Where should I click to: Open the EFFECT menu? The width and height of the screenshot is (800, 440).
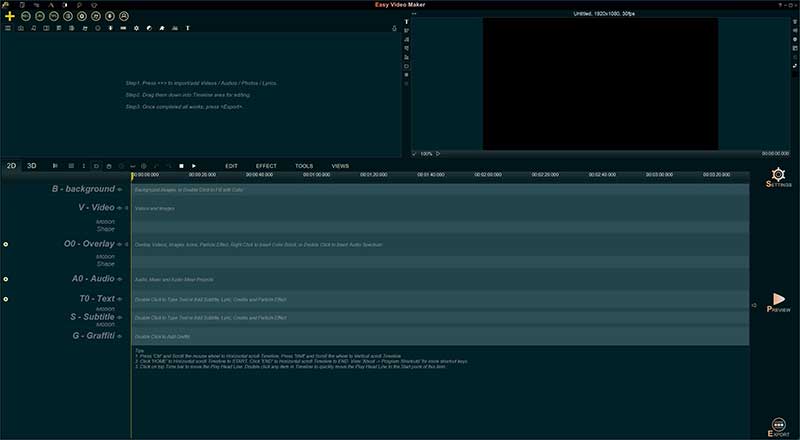pyautogui.click(x=266, y=166)
